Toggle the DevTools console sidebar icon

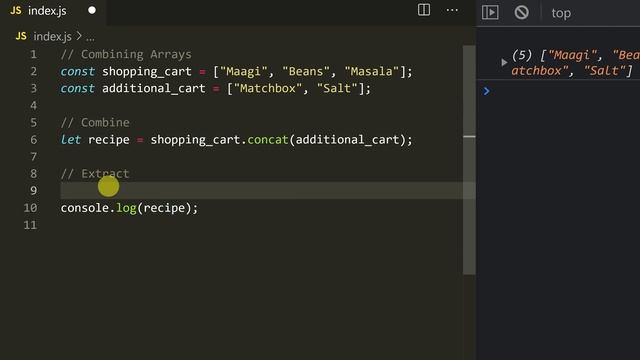(490, 13)
